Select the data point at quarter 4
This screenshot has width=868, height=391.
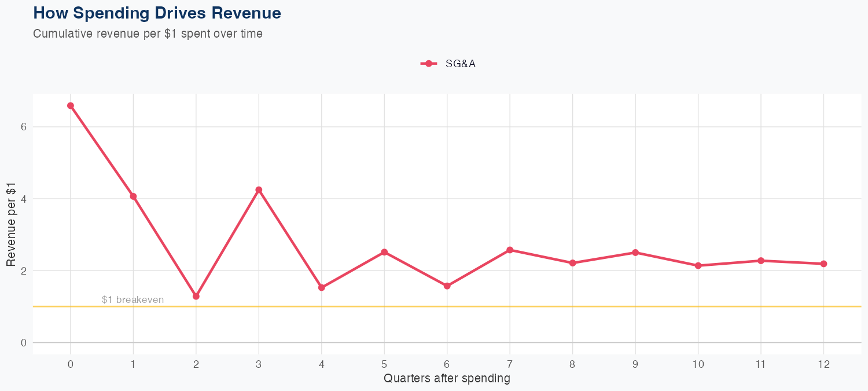pyautogui.click(x=322, y=287)
